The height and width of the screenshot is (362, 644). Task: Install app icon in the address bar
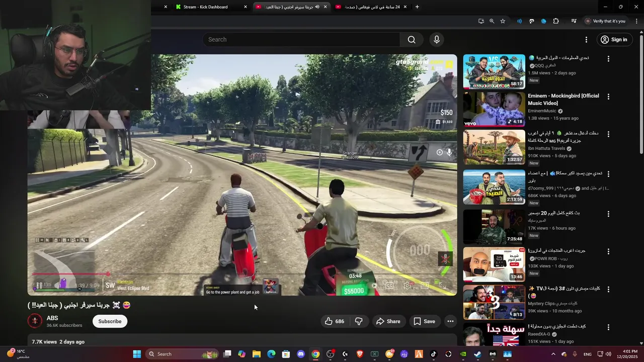(481, 21)
